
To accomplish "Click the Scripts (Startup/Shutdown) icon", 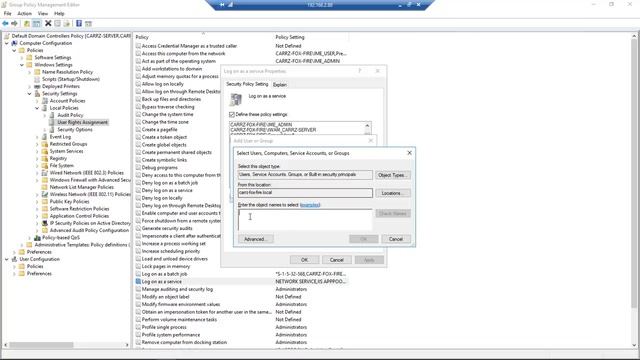I will [x=37, y=79].
